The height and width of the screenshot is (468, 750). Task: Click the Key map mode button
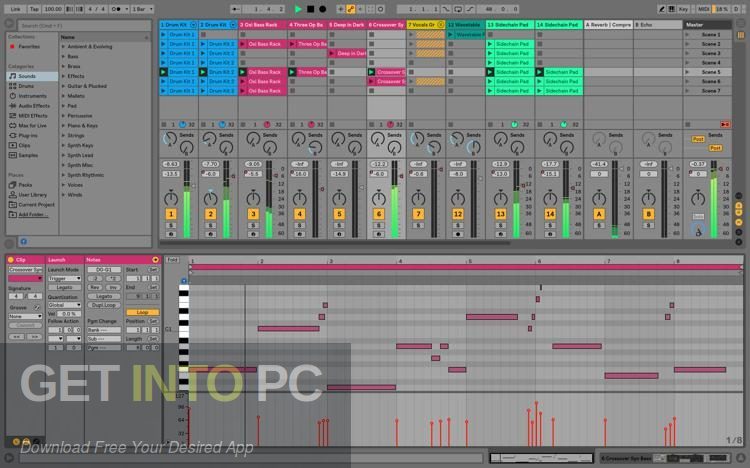[683, 9]
